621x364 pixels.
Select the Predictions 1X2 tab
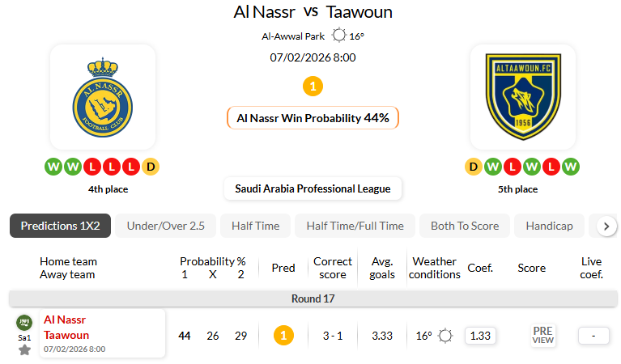click(60, 226)
